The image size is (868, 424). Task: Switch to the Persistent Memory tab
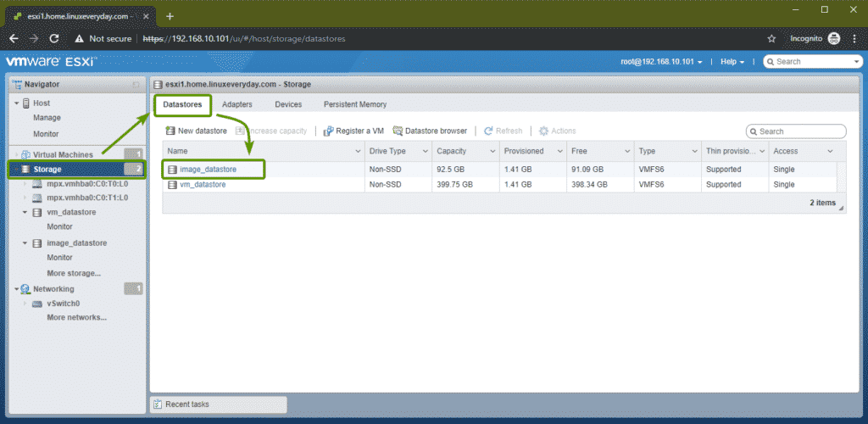[x=354, y=104]
